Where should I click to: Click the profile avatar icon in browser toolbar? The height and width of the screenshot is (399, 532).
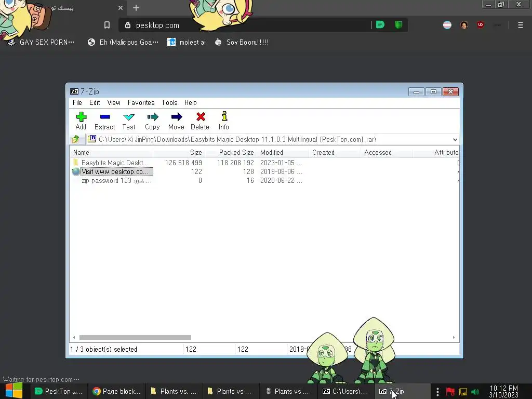coord(464,25)
